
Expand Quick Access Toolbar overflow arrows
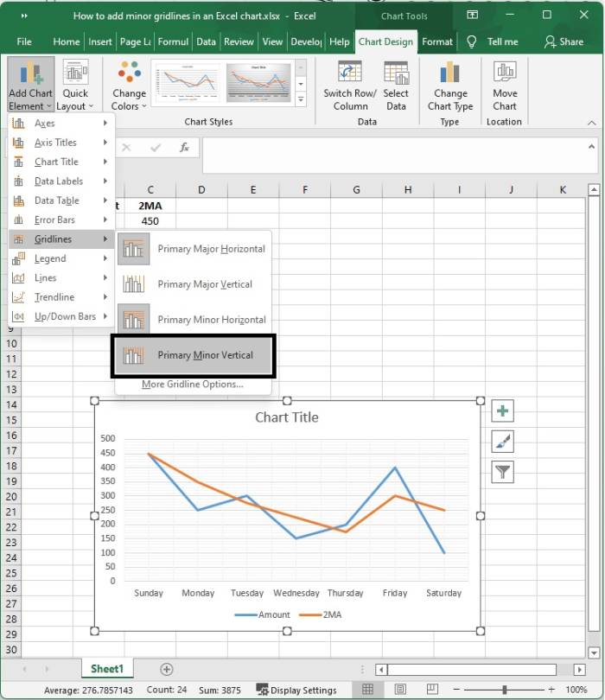click(x=24, y=16)
